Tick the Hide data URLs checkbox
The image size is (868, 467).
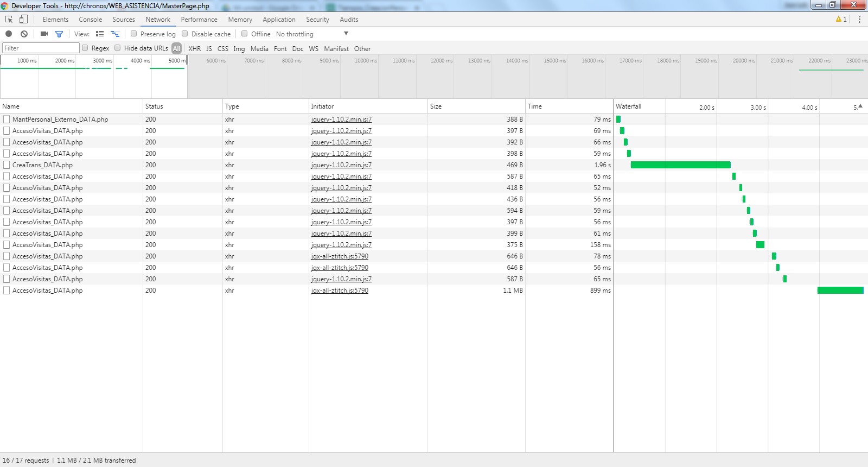118,48
